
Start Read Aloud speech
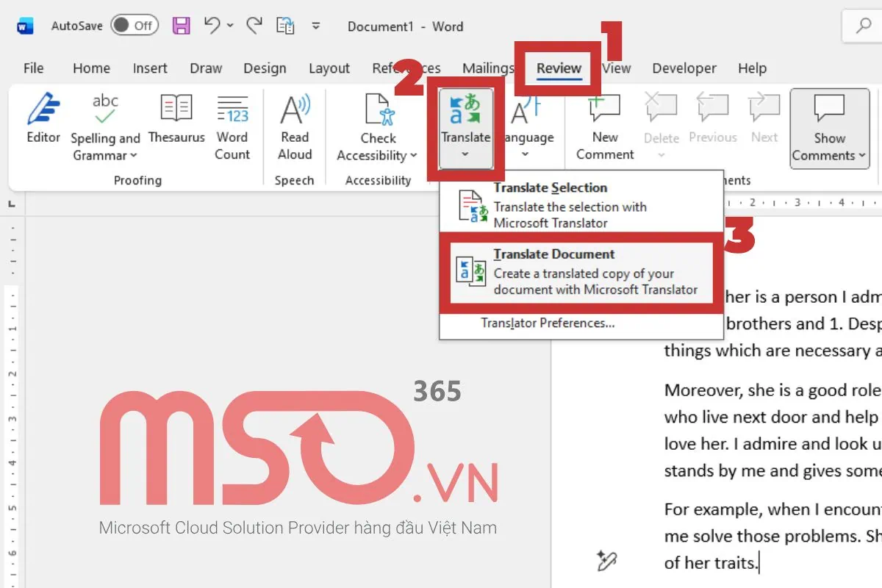point(295,126)
